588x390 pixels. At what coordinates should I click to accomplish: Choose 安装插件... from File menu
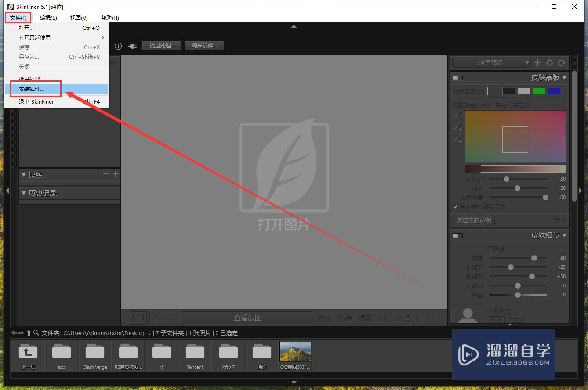[x=56, y=89]
